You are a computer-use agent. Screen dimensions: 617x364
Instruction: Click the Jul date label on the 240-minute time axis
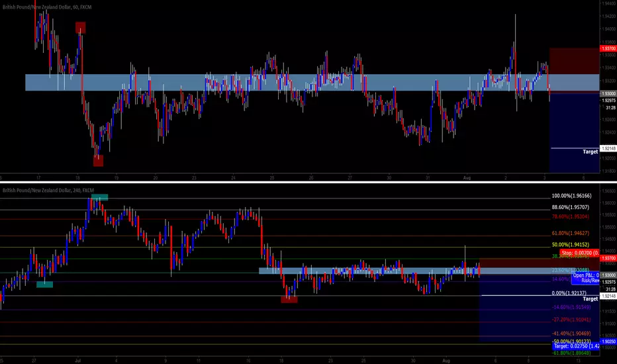[x=77, y=361]
